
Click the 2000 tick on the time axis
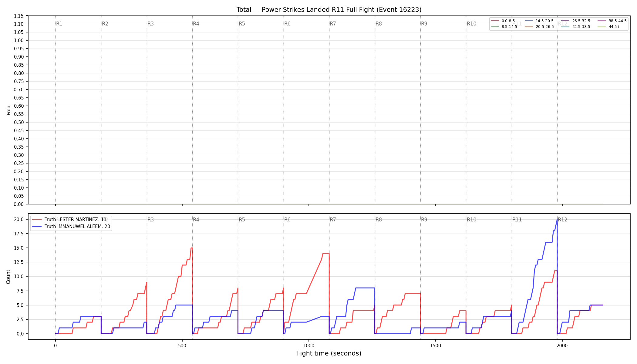click(562, 345)
